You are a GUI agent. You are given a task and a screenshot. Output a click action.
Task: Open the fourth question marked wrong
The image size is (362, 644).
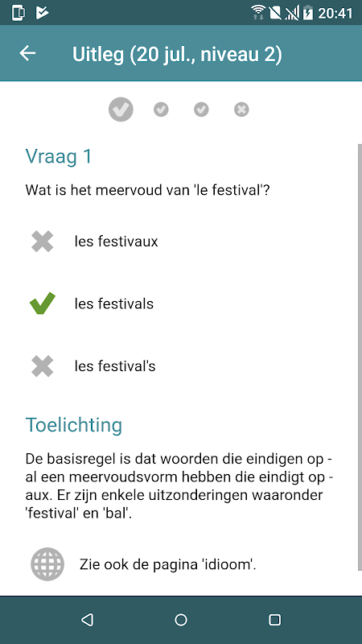point(241,109)
